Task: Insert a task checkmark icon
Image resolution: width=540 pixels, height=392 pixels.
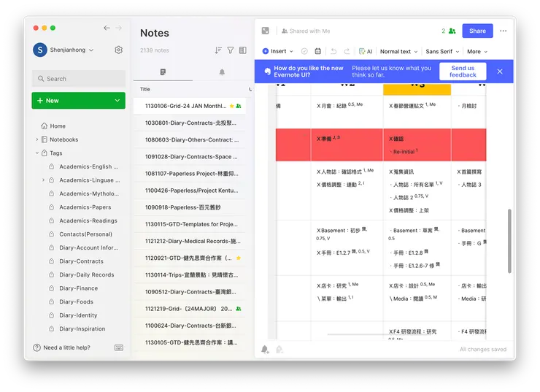Action: tap(304, 51)
